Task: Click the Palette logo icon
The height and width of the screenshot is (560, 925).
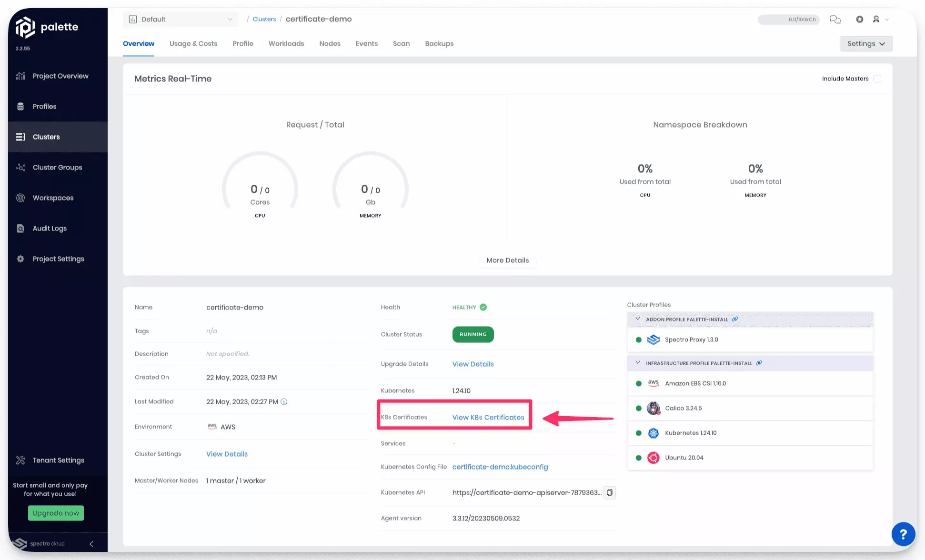Action: (25, 27)
